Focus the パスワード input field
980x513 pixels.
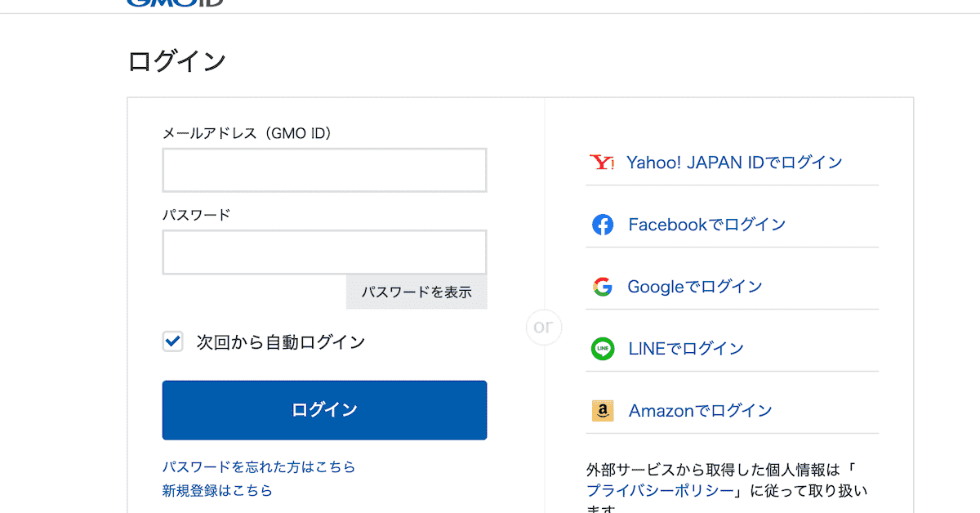(324, 252)
